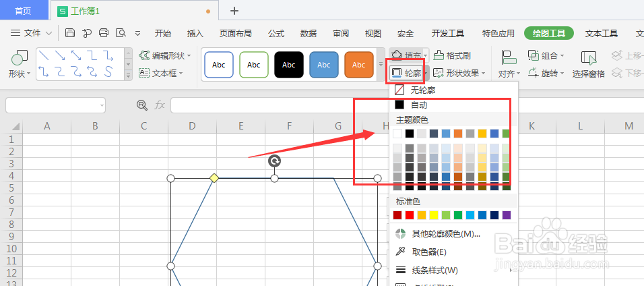Image resolution: width=644 pixels, height=286 pixels.
Task: Switch to the Formulas tab
Action: 276,33
